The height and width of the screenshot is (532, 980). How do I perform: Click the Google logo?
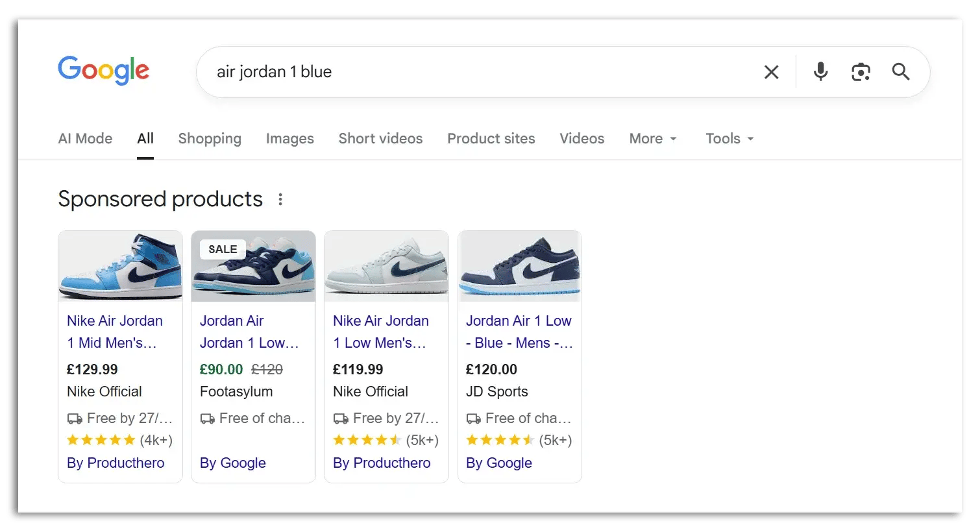pos(103,71)
